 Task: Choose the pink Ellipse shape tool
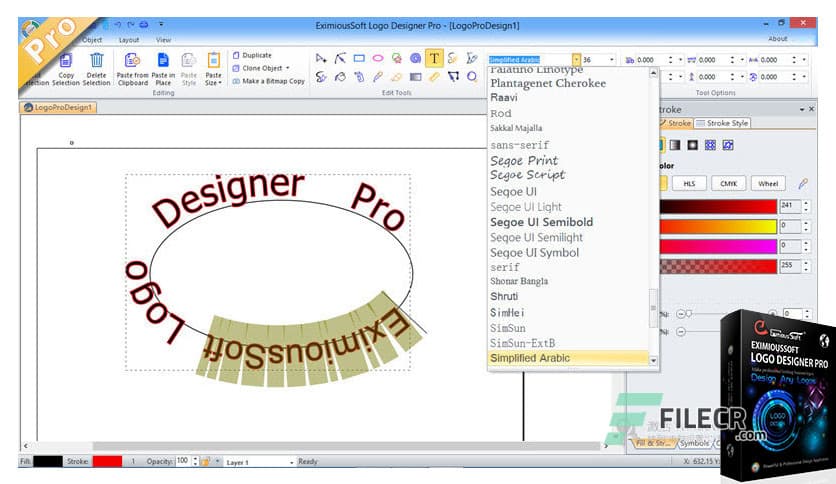378,59
